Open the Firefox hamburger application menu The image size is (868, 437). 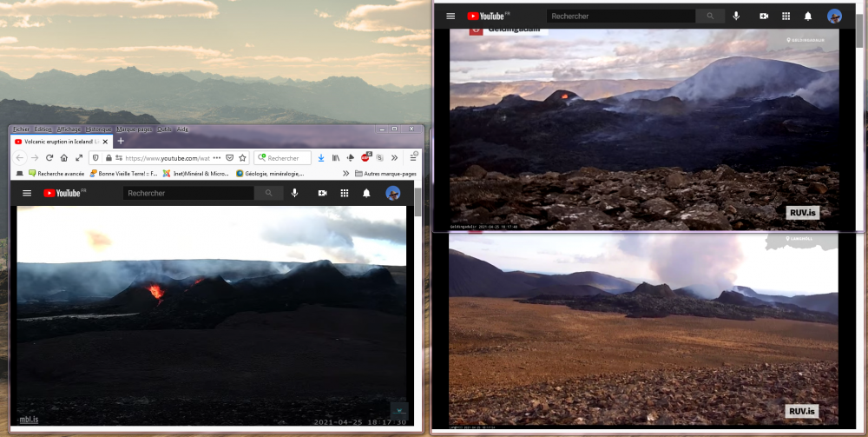(413, 158)
